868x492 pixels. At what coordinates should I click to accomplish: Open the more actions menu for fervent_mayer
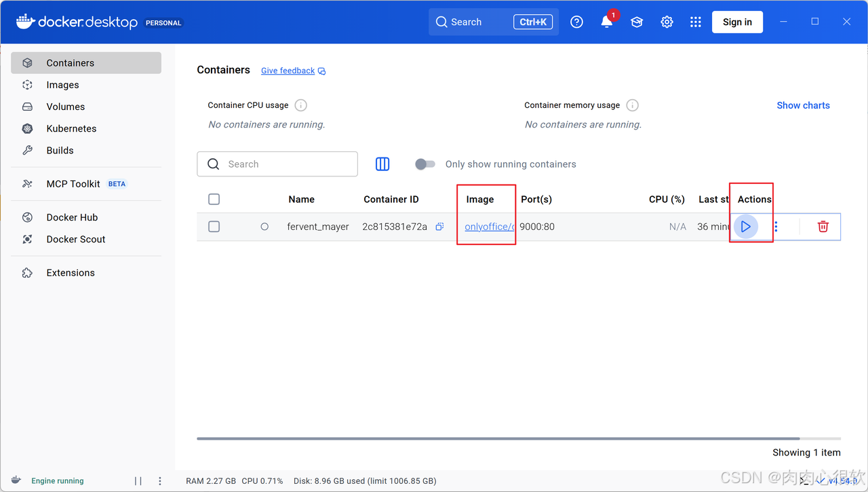click(776, 227)
